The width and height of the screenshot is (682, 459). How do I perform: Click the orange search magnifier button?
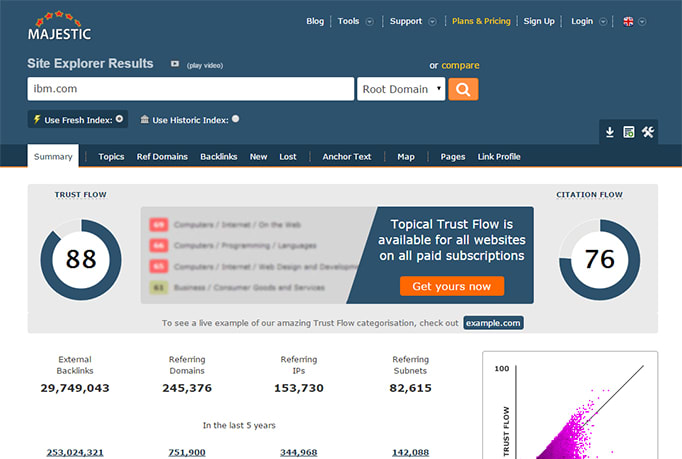[x=463, y=89]
